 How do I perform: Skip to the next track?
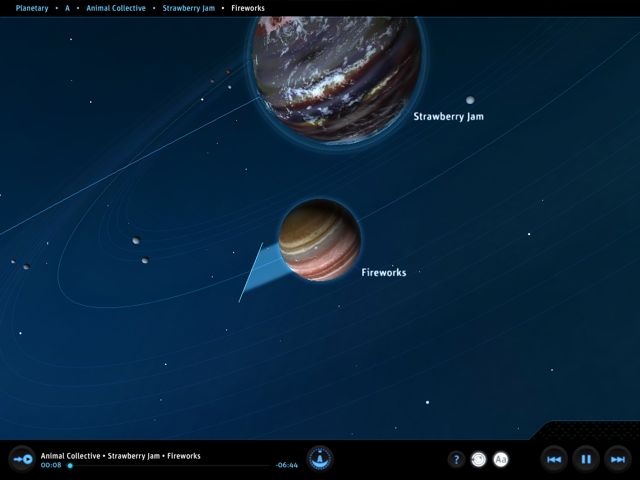click(x=618, y=460)
